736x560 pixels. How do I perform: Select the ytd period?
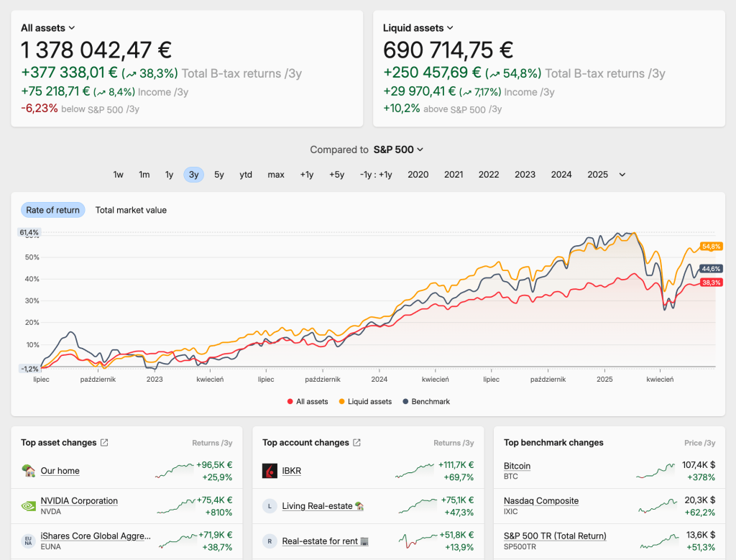click(246, 175)
